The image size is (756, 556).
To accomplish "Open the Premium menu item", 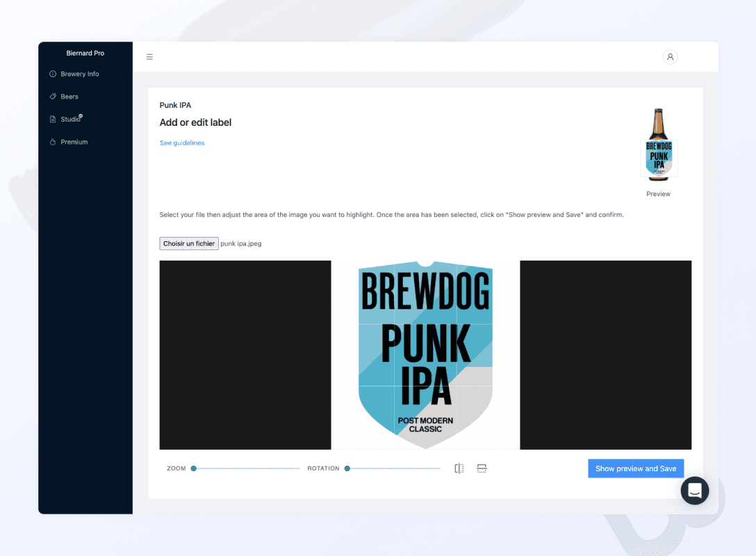I will pos(74,142).
